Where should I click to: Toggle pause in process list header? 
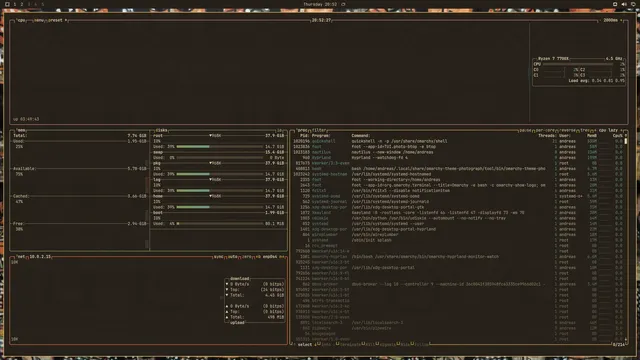coord(525,130)
